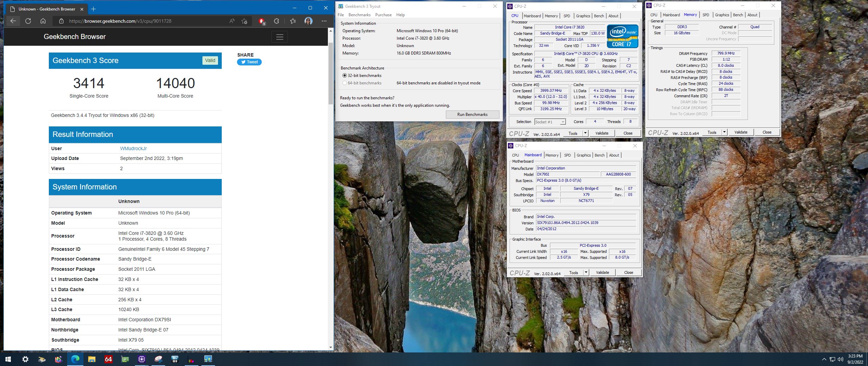This screenshot has height=366, width=868.
Task: Open the network tray icon
Action: click(x=832, y=359)
